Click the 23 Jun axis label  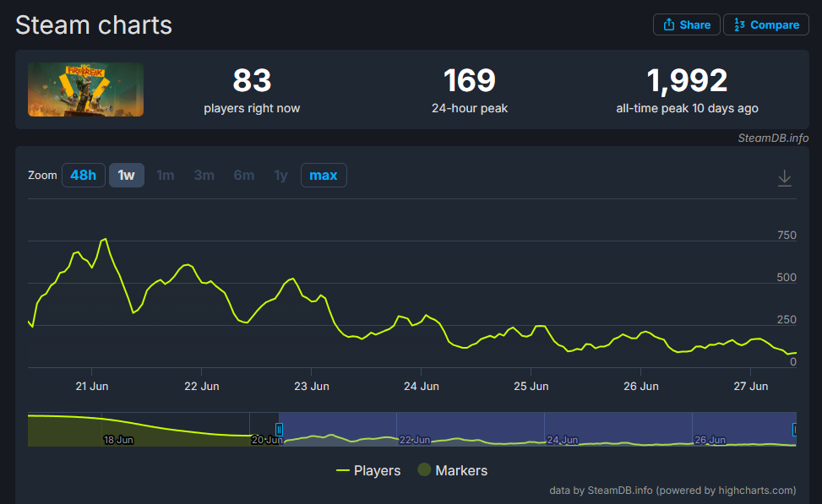pos(312,386)
